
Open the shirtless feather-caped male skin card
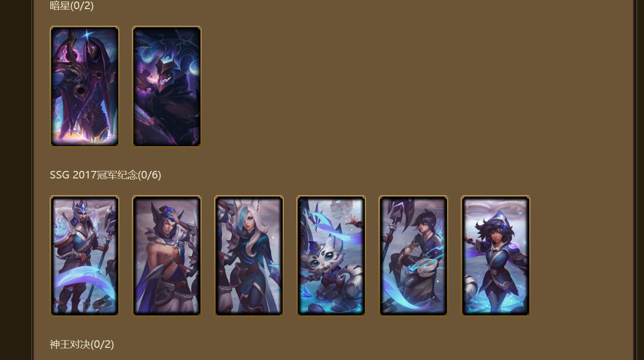(167, 256)
